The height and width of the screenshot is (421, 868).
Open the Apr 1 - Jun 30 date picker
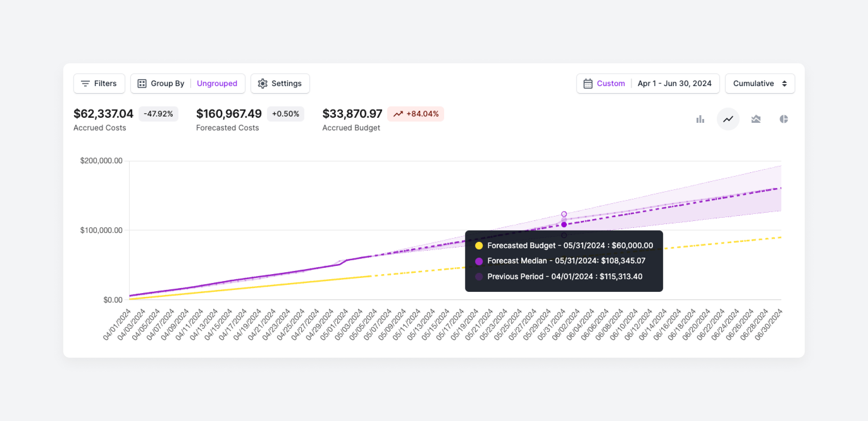tap(675, 83)
